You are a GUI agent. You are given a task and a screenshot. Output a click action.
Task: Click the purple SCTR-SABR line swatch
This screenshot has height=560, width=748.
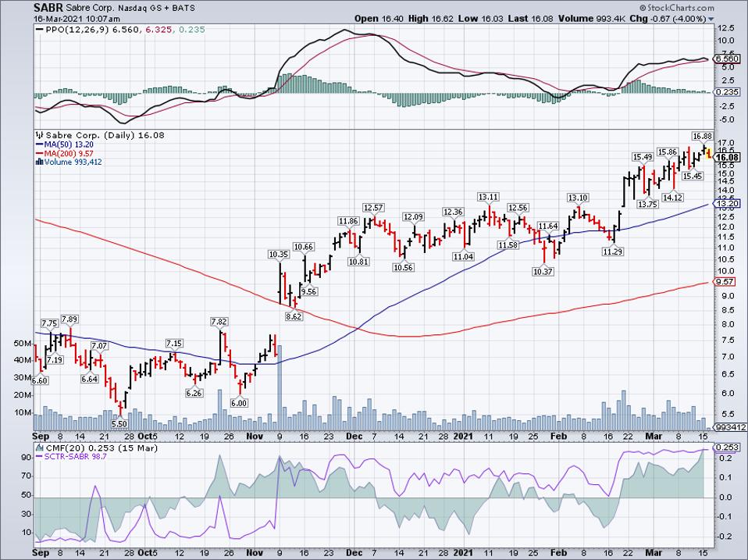click(x=40, y=457)
